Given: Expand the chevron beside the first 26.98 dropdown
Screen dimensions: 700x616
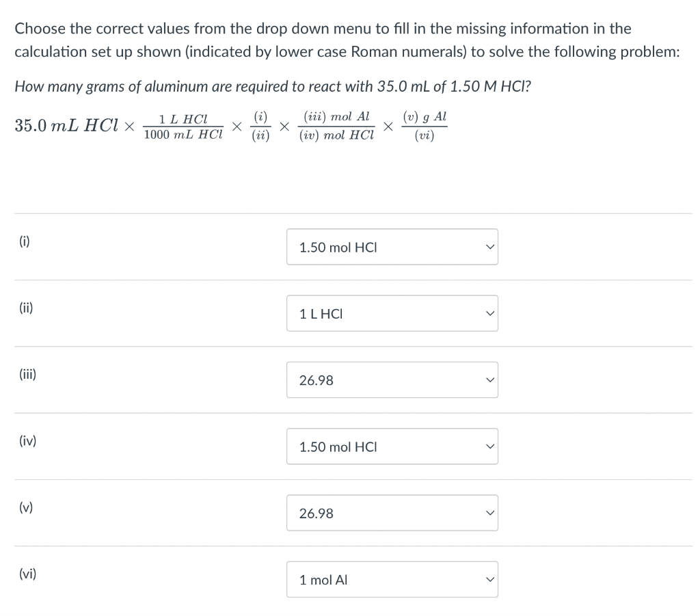Looking at the screenshot, I should pyautogui.click(x=489, y=379).
